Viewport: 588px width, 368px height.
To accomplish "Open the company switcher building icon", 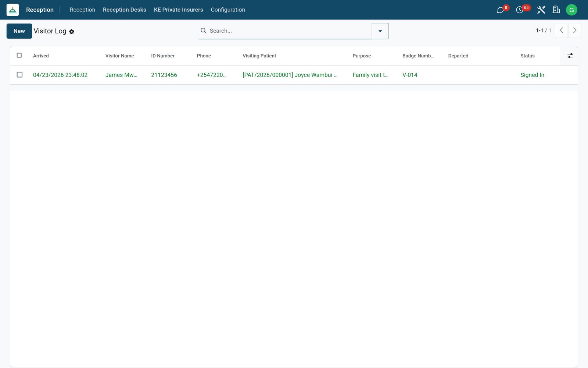I will coord(556,10).
